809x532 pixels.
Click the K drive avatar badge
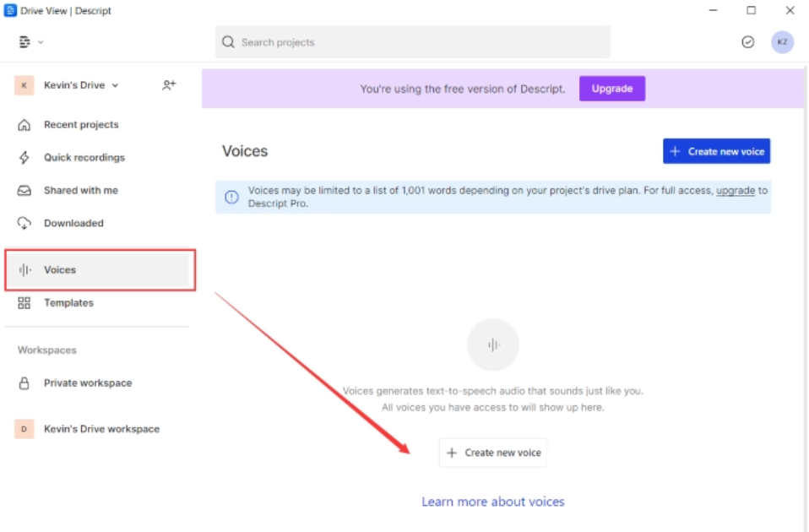point(24,85)
